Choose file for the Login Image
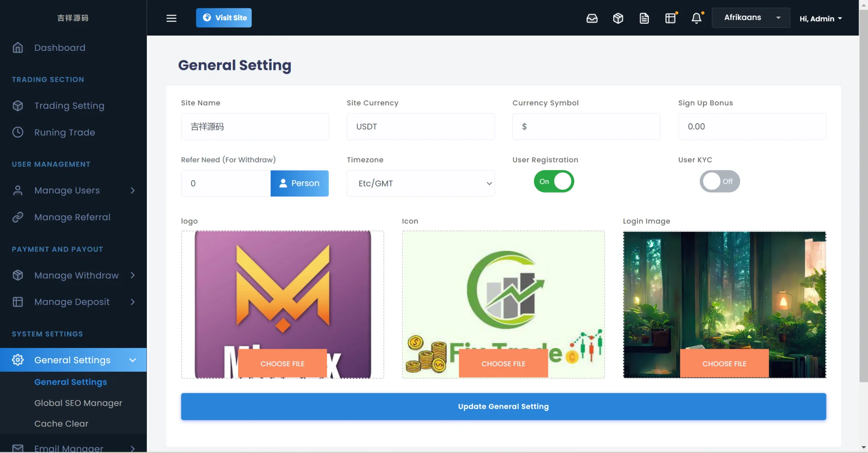The width and height of the screenshot is (868, 453). [724, 364]
